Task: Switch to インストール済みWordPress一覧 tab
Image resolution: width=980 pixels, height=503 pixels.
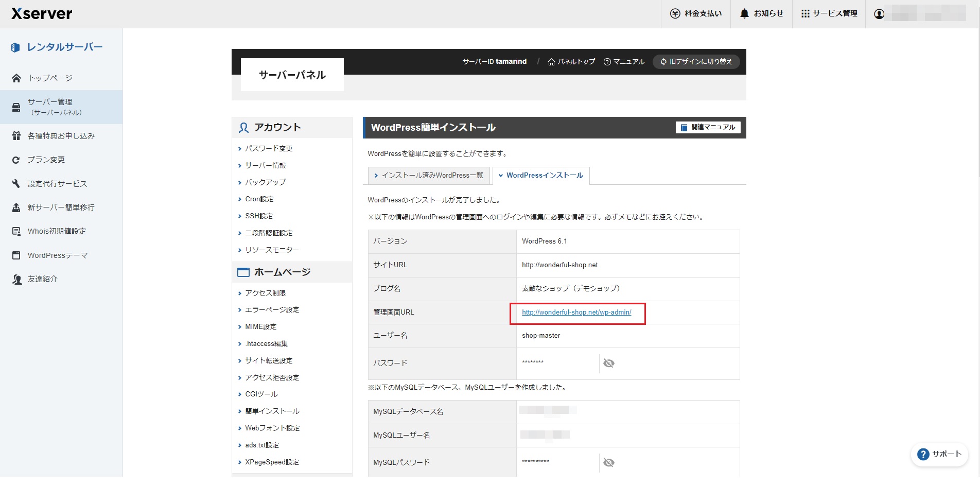Action: tap(429, 176)
